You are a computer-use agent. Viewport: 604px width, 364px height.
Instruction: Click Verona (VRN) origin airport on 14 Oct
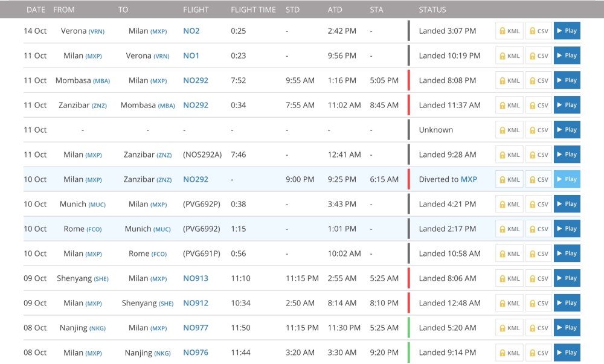click(x=82, y=31)
